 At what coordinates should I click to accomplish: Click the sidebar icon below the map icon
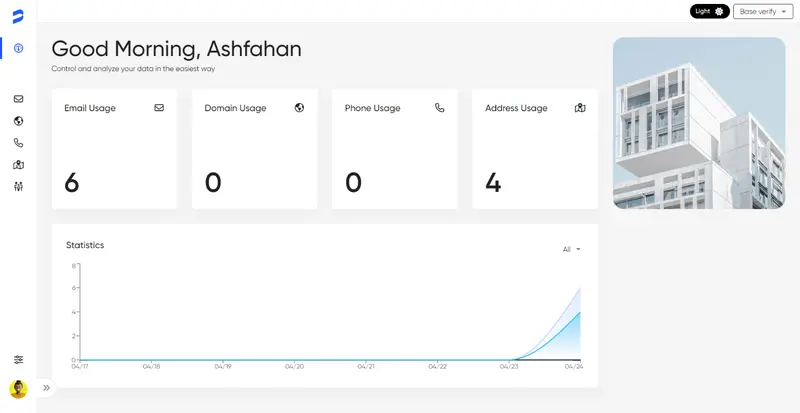18,186
